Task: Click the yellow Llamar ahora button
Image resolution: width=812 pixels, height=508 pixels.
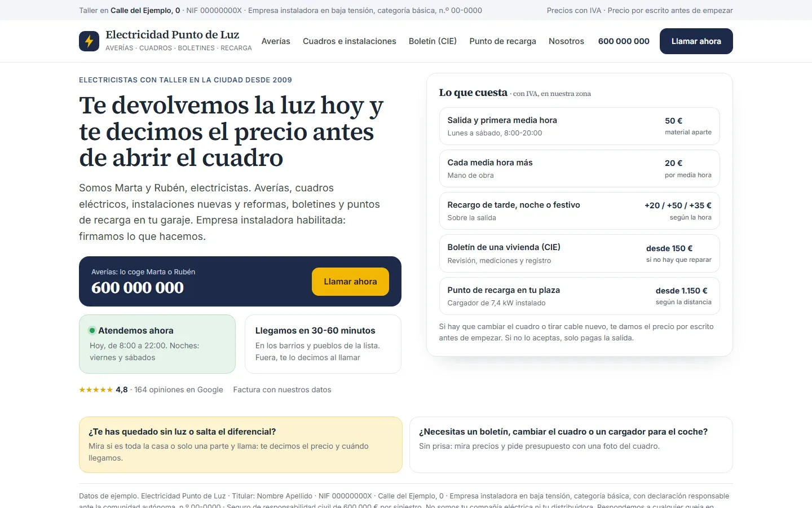Action: [350, 282]
